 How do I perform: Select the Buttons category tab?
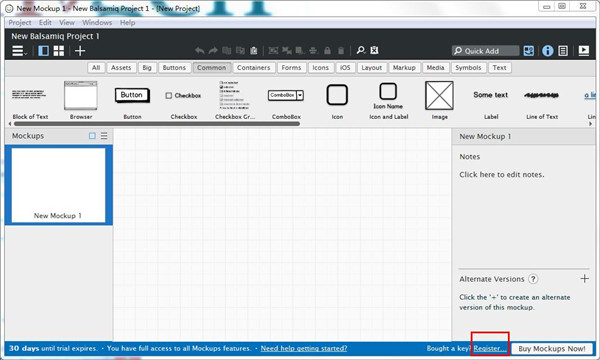(174, 68)
